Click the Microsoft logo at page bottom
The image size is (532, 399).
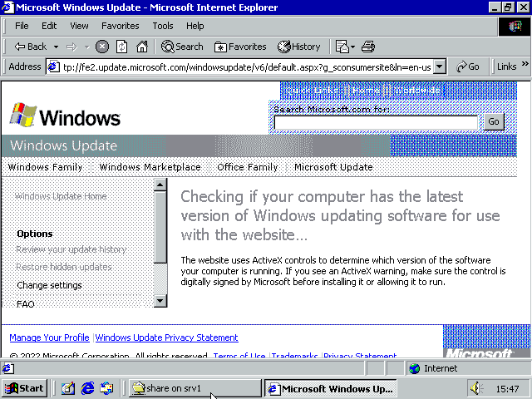[479, 353]
